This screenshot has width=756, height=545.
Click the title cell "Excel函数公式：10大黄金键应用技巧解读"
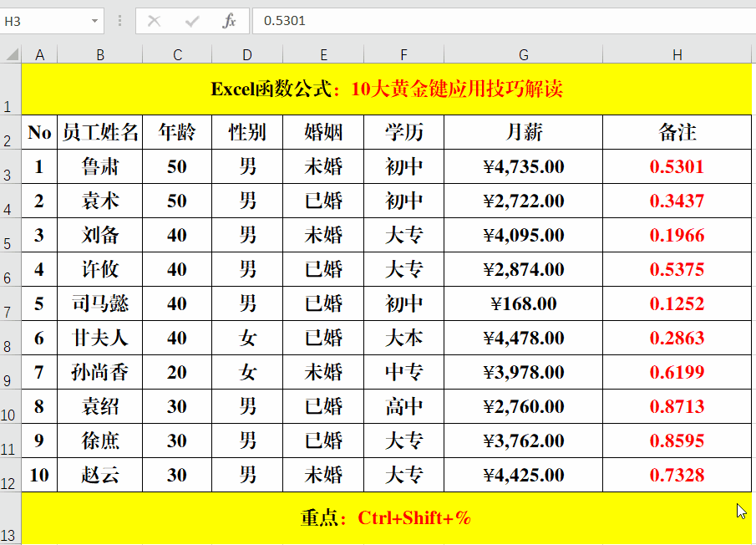(x=387, y=89)
